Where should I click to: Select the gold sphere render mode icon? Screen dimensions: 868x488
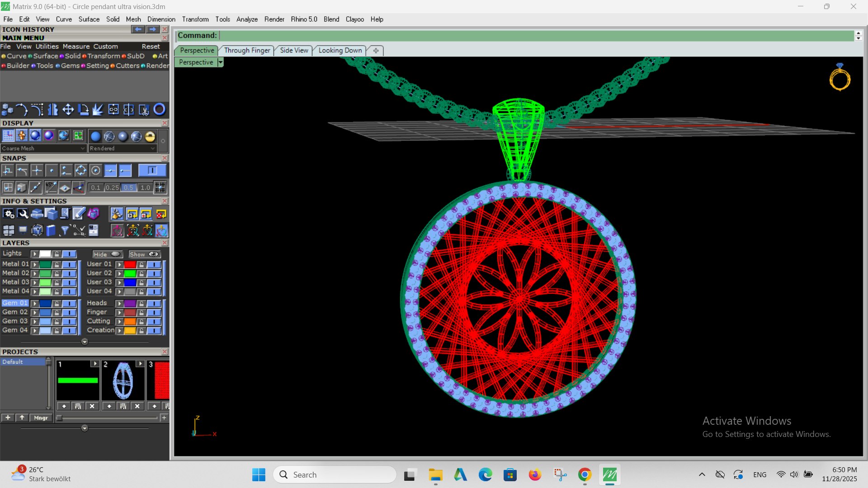pos(150,136)
